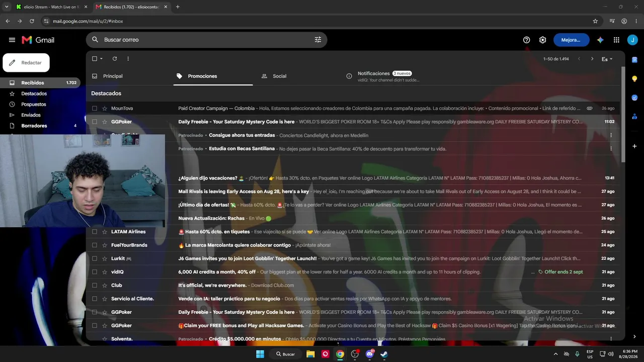Open the "Es" input tools dropdown
The image size is (644, 362).
pos(607,59)
